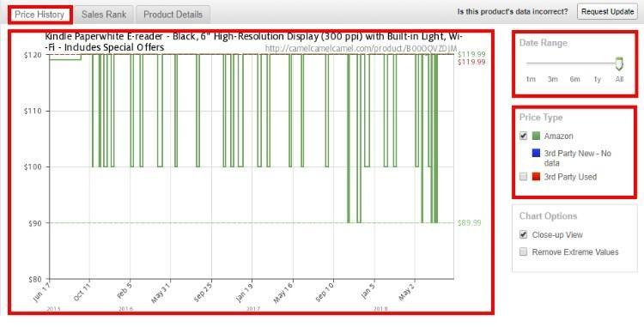Select the 3m date range label
644x327 pixels.
[x=552, y=79]
